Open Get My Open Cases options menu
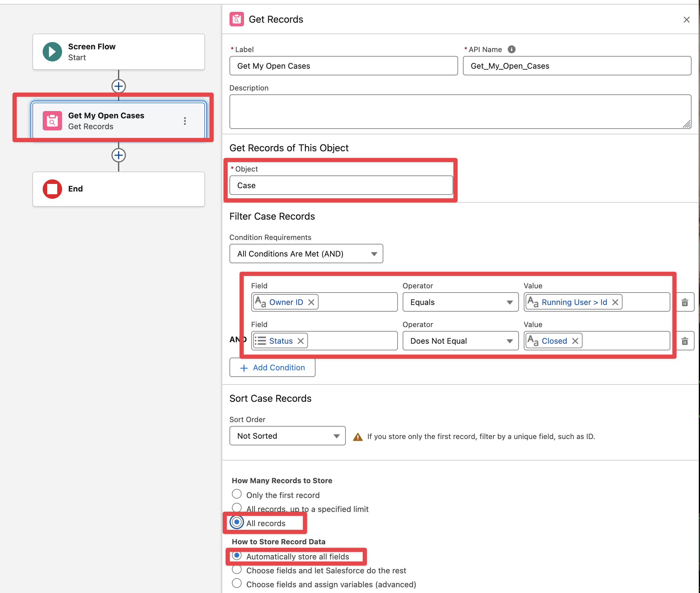Screen dimensions: 700x593 pos(185,121)
